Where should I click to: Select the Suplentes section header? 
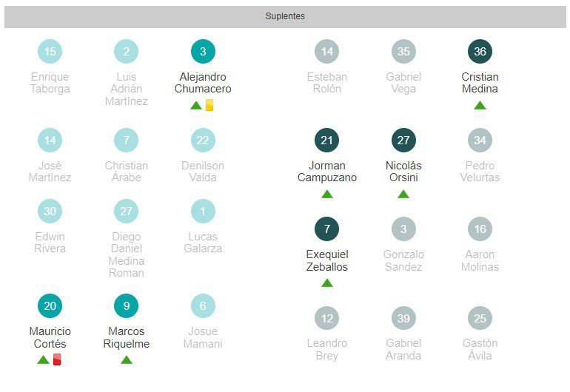pyautogui.click(x=285, y=16)
